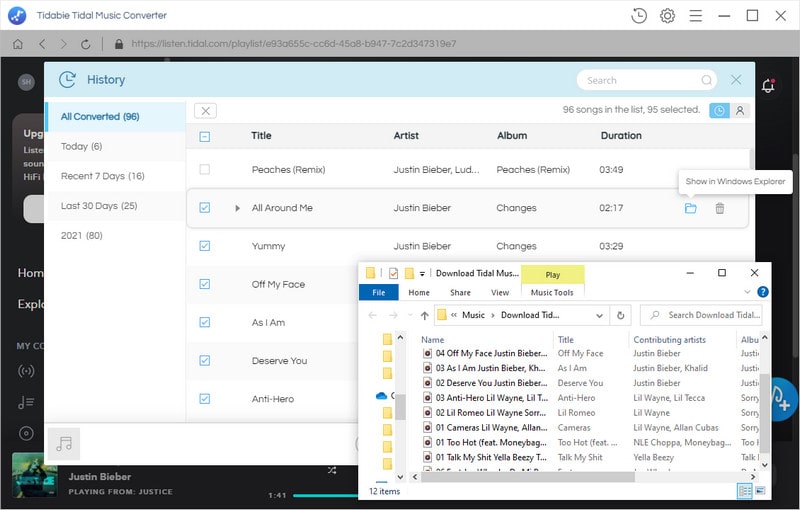Select All Converted (96) category
Viewport: 800px width, 510px height.
(x=115, y=117)
